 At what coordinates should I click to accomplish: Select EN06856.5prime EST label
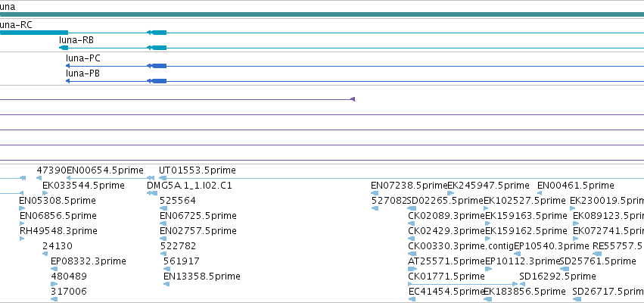click(x=58, y=216)
